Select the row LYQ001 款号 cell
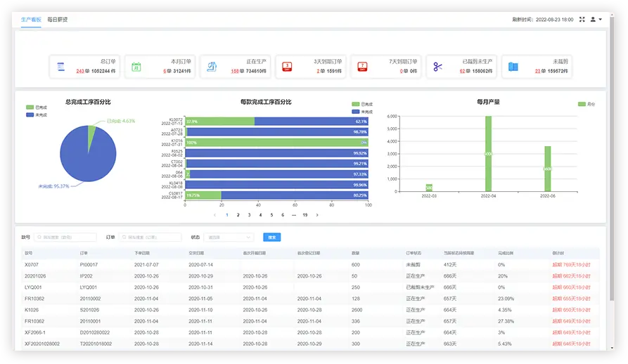The width and height of the screenshot is (628, 364). (33, 287)
